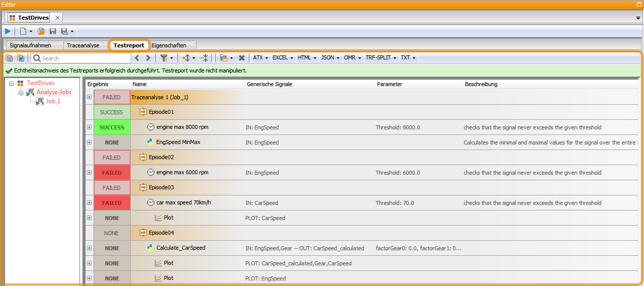Click the Generische Signale column header
The image size is (644, 286).
[x=310, y=84]
